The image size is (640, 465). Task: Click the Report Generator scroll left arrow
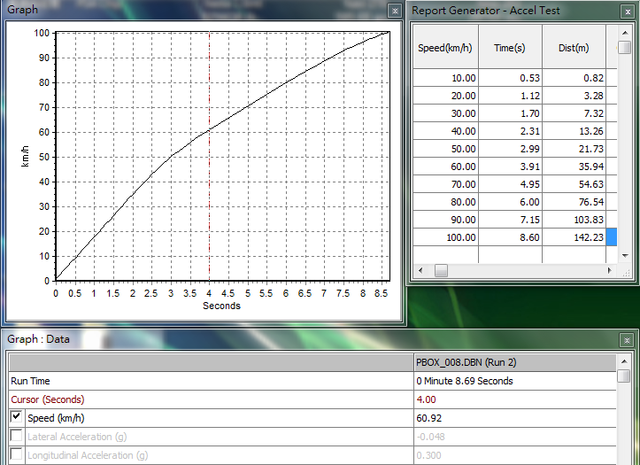click(x=420, y=270)
